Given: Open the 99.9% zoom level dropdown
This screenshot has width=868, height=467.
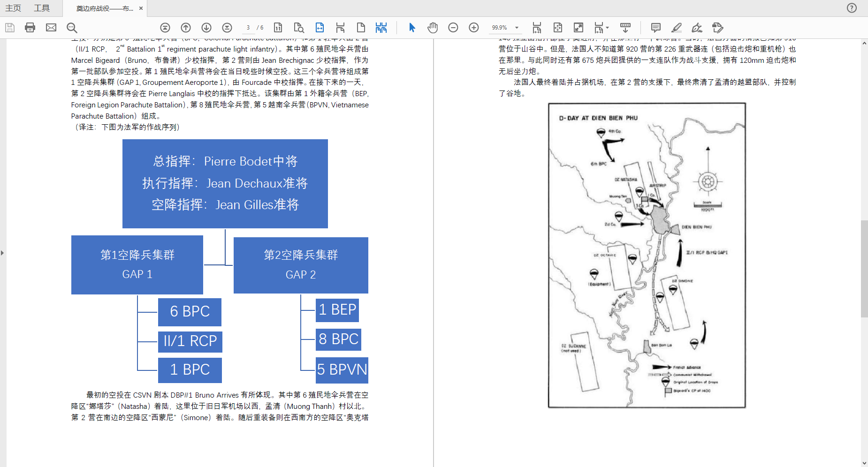Looking at the screenshot, I should (x=517, y=28).
